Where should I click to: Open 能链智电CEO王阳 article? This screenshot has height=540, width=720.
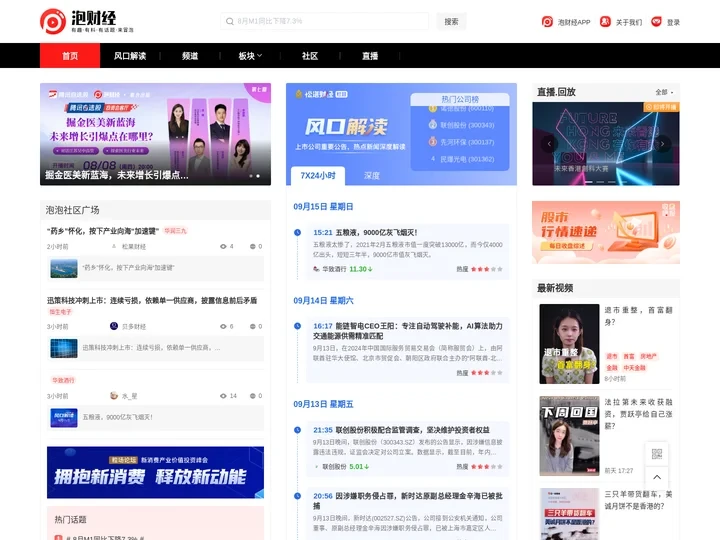pos(408,331)
